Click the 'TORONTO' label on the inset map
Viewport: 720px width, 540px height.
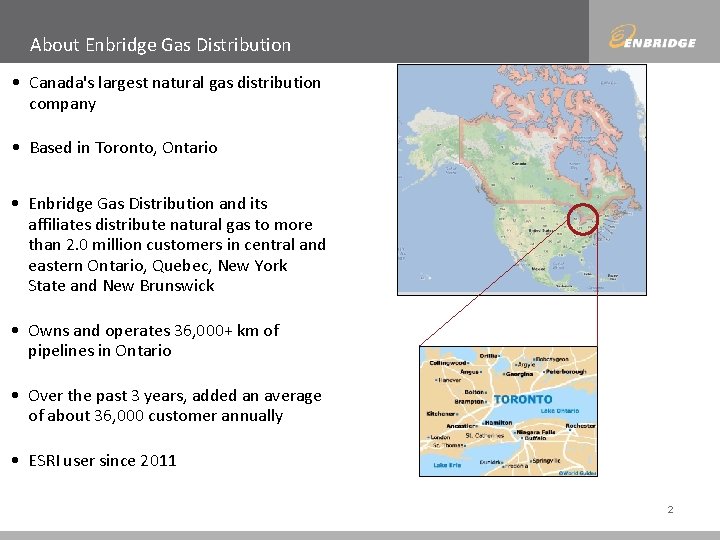pyautogui.click(x=523, y=399)
